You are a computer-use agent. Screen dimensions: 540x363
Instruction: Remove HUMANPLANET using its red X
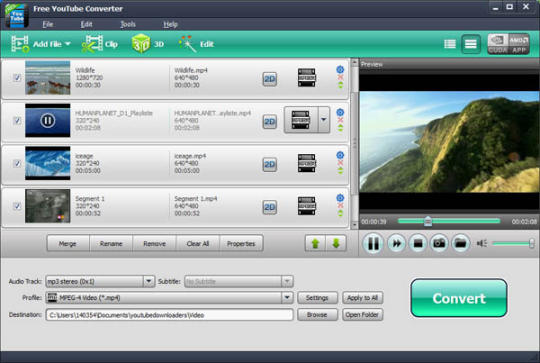pos(340,120)
